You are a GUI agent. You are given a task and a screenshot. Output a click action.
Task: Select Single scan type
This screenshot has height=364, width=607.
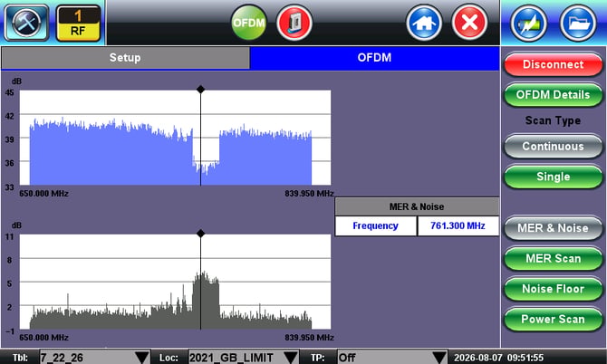(554, 177)
